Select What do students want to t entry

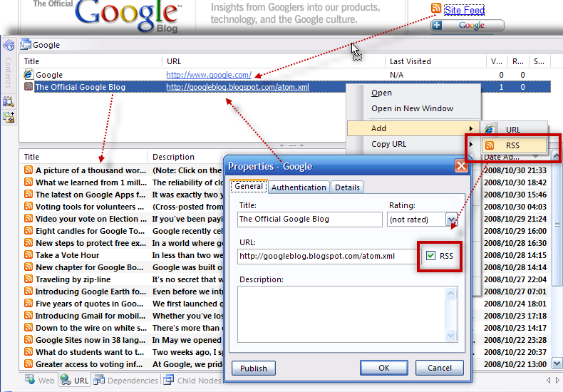click(x=90, y=352)
